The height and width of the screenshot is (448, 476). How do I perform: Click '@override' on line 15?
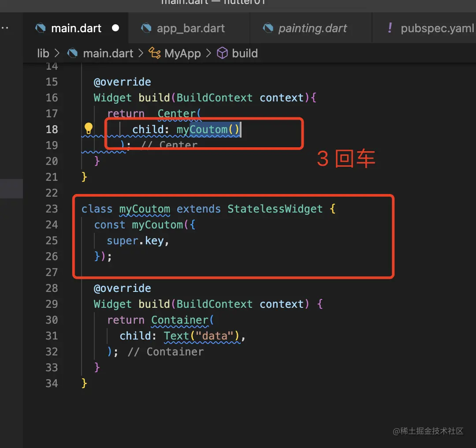tap(123, 82)
